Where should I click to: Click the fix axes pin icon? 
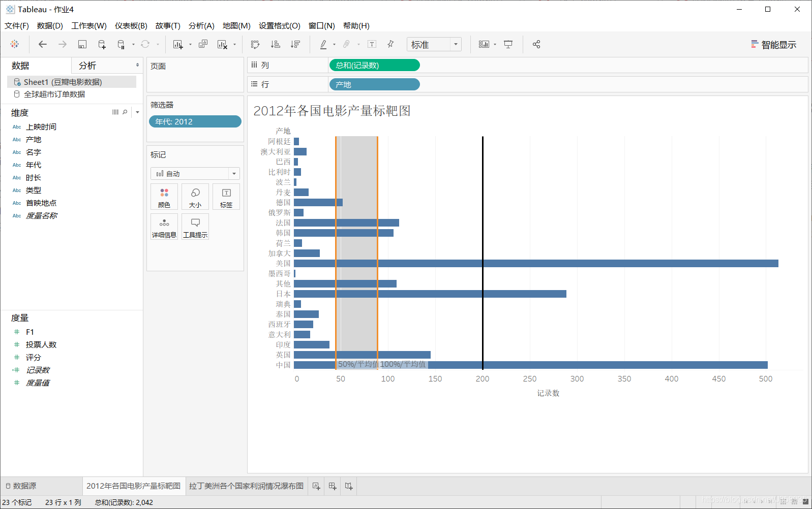pyautogui.click(x=390, y=44)
